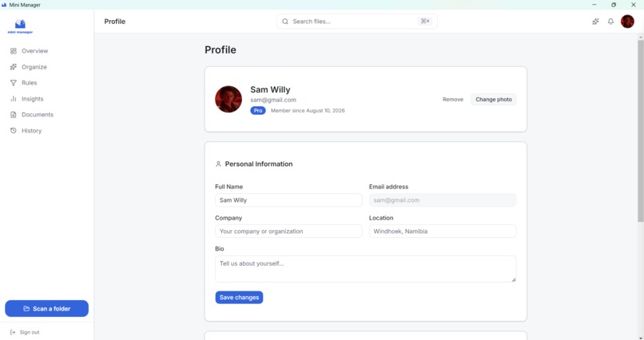The image size is (644, 340).
Task: Click the Bio textarea resize handle
Action: 514,279
